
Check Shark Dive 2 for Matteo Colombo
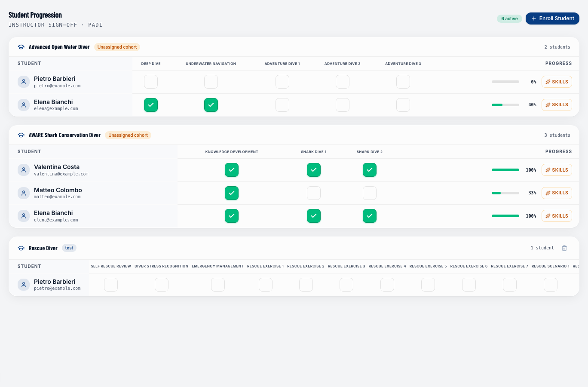tap(370, 193)
